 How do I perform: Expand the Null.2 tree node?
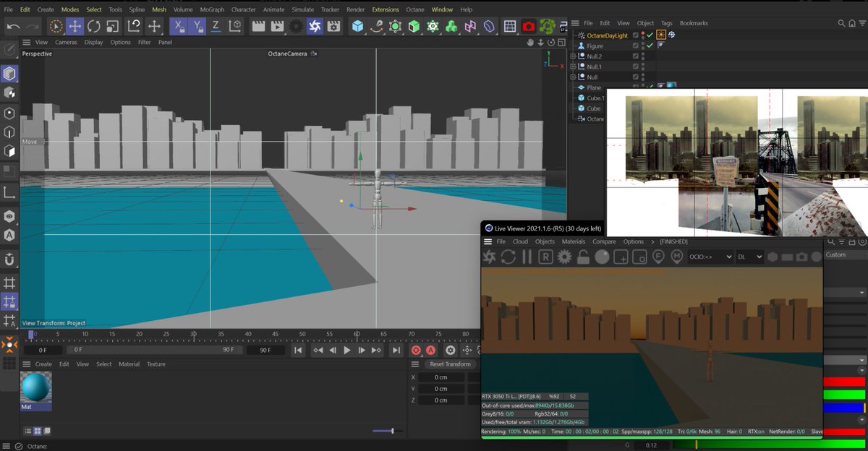[573, 56]
